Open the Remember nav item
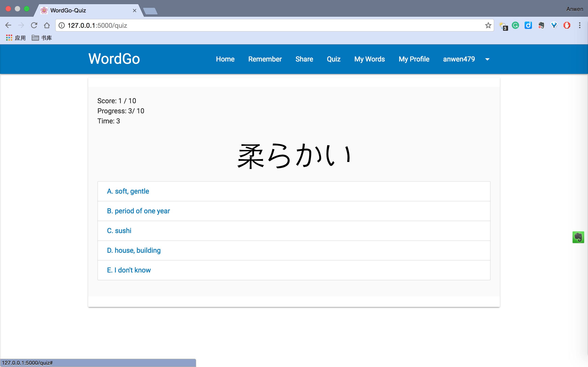The height and width of the screenshot is (367, 588). 265,59
